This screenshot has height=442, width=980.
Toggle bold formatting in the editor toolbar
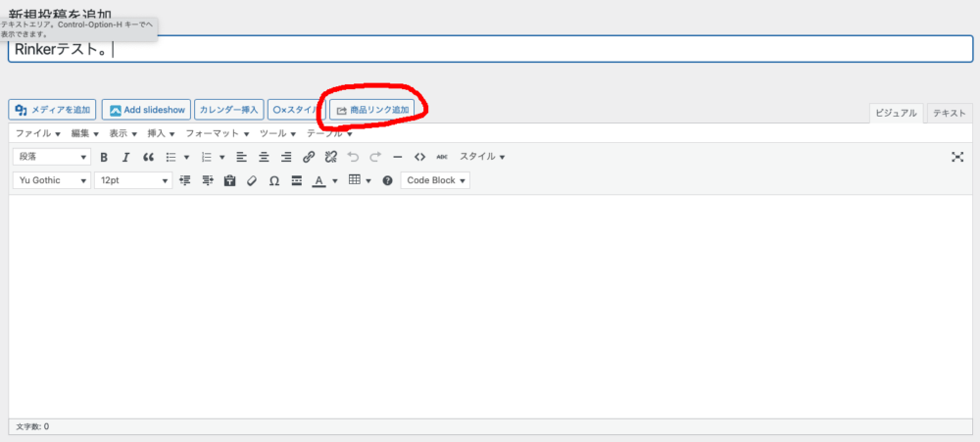pos(104,157)
